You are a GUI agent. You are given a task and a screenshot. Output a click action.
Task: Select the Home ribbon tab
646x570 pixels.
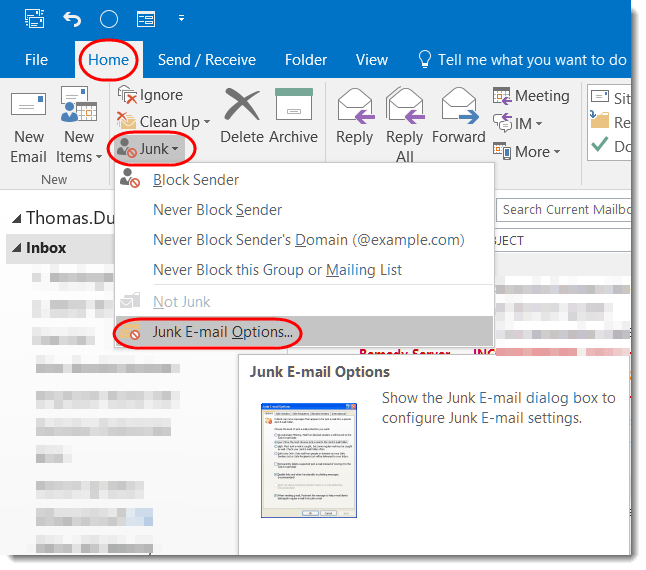[108, 60]
